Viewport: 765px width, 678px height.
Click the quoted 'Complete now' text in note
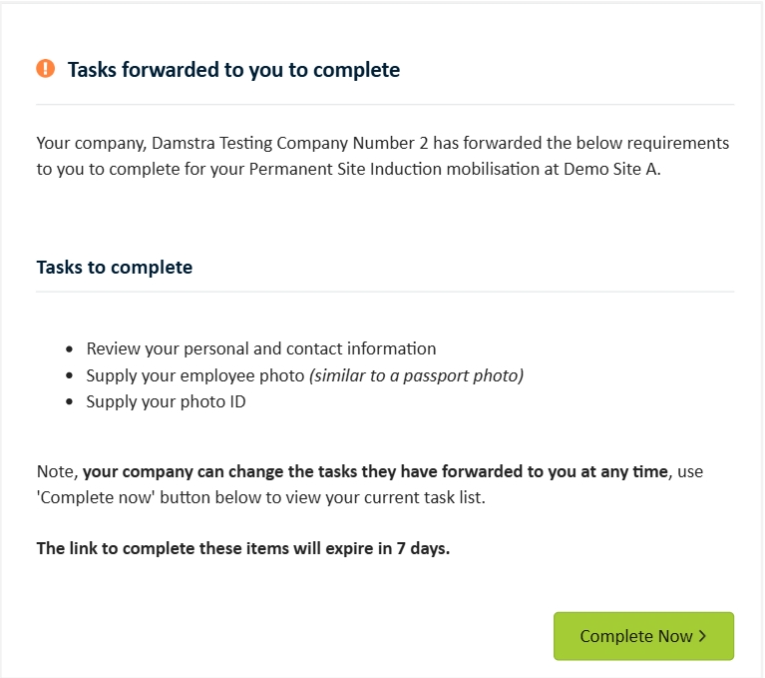coord(96,498)
